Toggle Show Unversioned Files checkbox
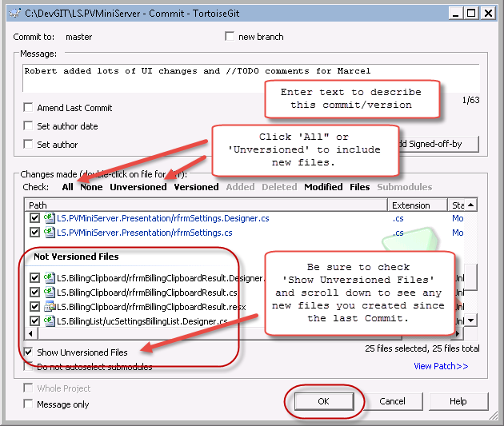The width and height of the screenshot is (504, 426). 28,352
